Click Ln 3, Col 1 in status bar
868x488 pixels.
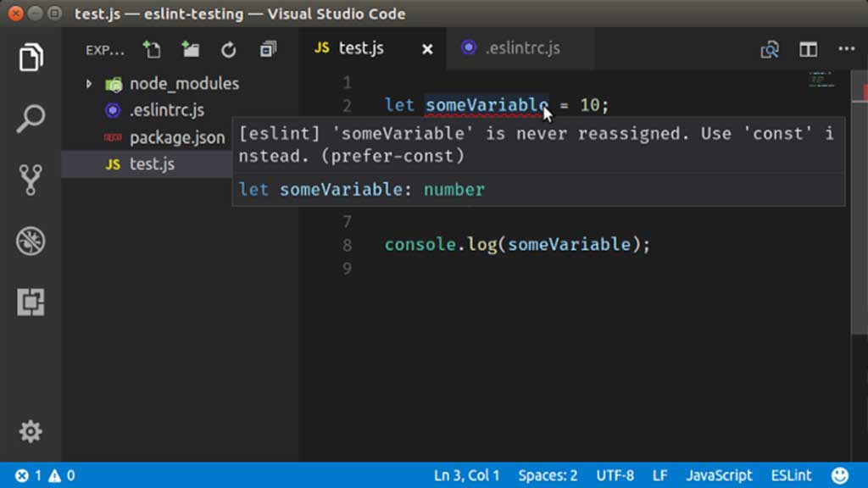[x=467, y=475]
